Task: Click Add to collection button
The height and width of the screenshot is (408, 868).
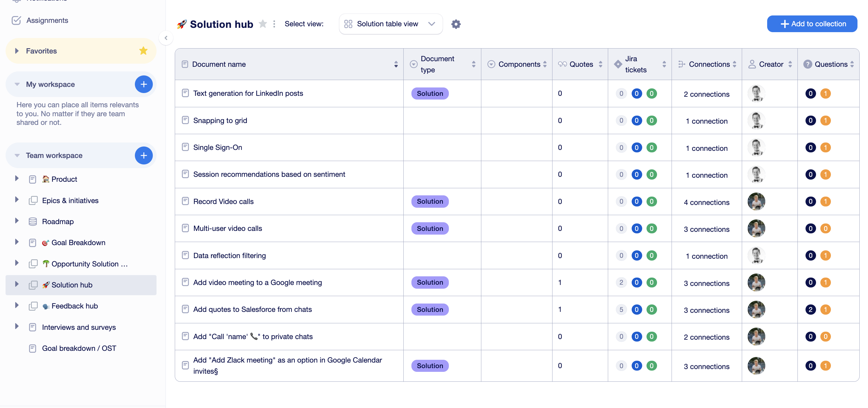Action: [x=812, y=23]
